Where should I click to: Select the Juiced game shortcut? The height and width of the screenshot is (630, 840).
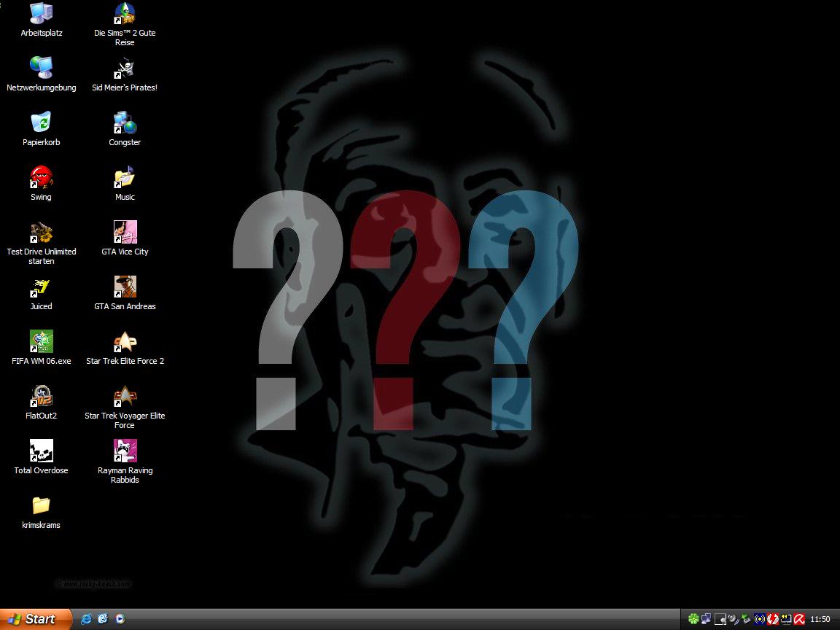(x=42, y=287)
